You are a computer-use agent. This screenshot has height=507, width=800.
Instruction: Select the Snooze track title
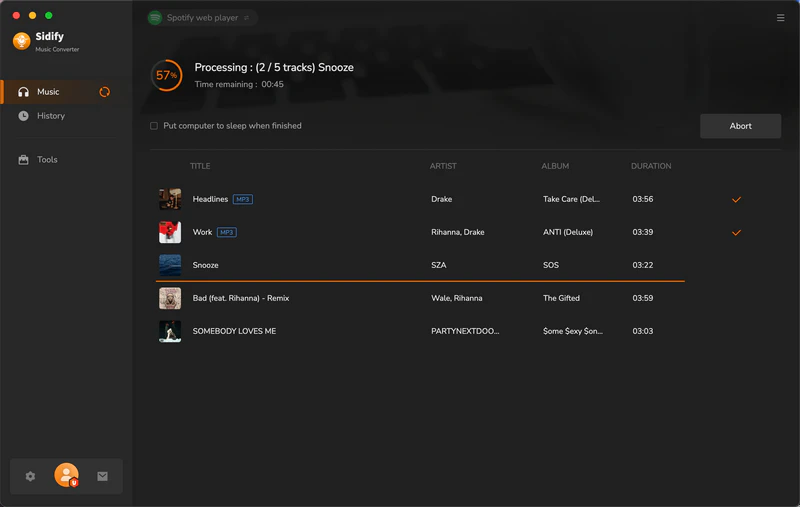coord(205,265)
